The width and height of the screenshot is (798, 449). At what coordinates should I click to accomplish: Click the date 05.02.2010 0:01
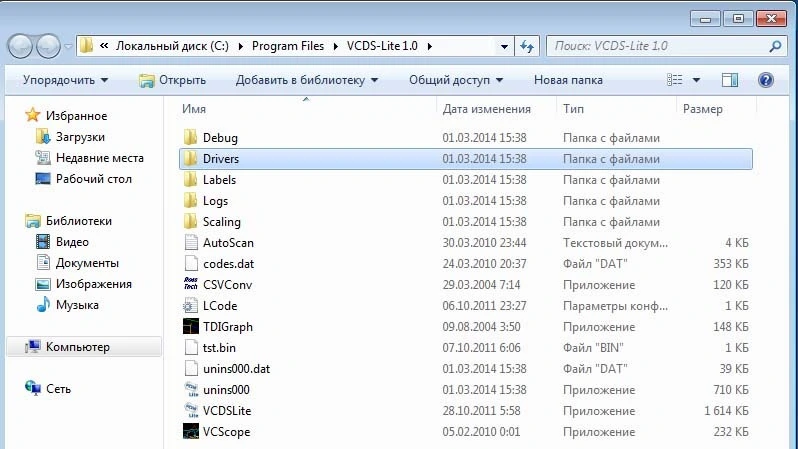click(x=481, y=432)
